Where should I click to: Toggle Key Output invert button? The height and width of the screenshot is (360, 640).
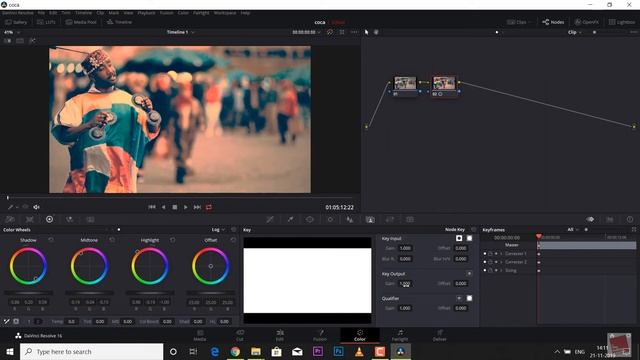pyautogui.click(x=469, y=273)
